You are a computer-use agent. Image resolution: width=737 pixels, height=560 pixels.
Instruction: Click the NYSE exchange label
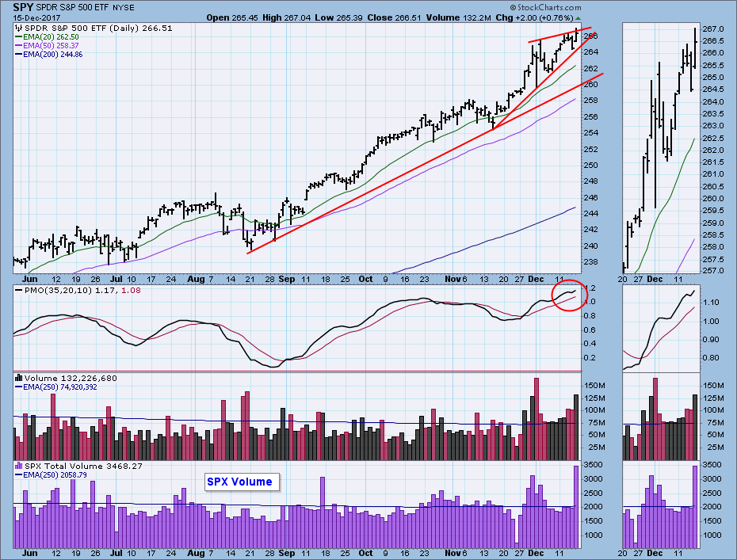point(124,8)
